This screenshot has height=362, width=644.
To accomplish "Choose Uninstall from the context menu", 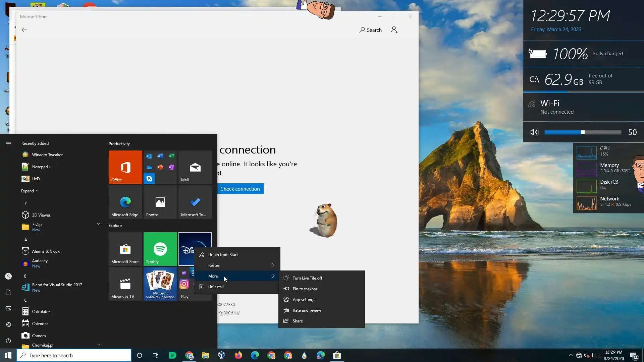I will (216, 287).
